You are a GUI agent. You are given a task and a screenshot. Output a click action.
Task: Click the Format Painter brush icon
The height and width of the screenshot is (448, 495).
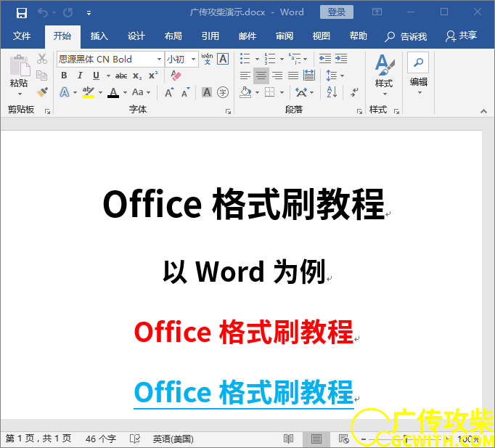(42, 92)
